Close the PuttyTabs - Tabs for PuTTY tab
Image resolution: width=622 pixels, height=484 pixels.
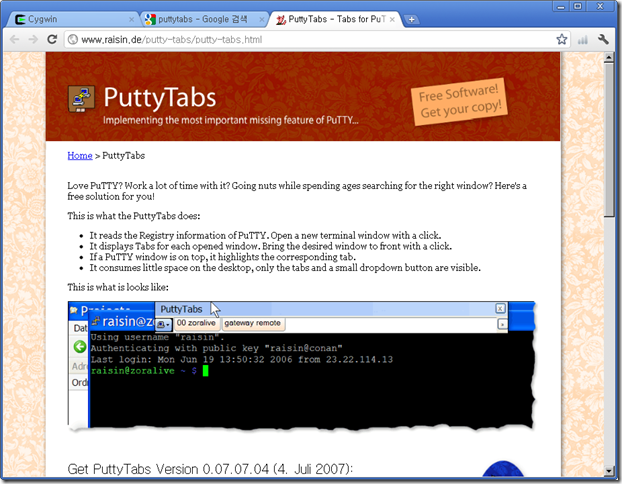pyautogui.click(x=392, y=19)
